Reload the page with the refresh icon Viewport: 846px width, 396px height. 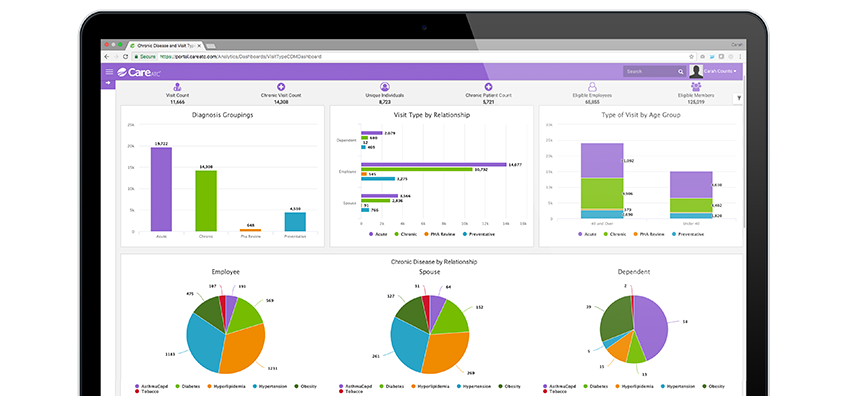tap(126, 56)
